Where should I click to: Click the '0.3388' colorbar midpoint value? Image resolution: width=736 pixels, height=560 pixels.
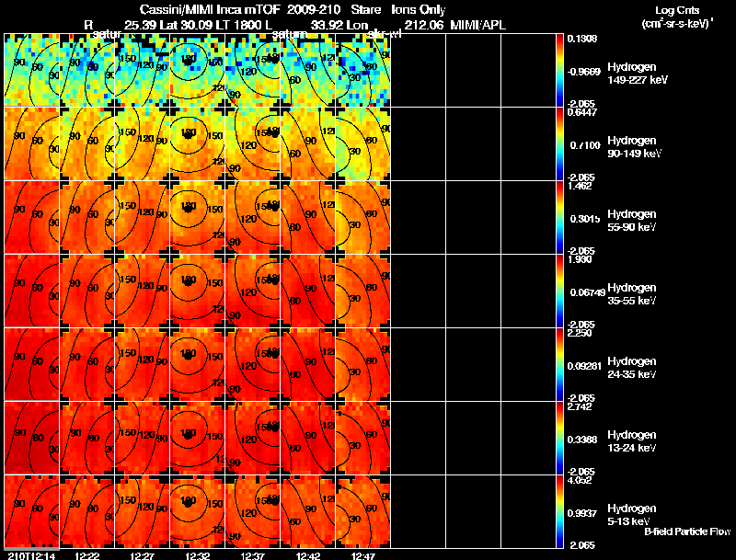(582, 440)
